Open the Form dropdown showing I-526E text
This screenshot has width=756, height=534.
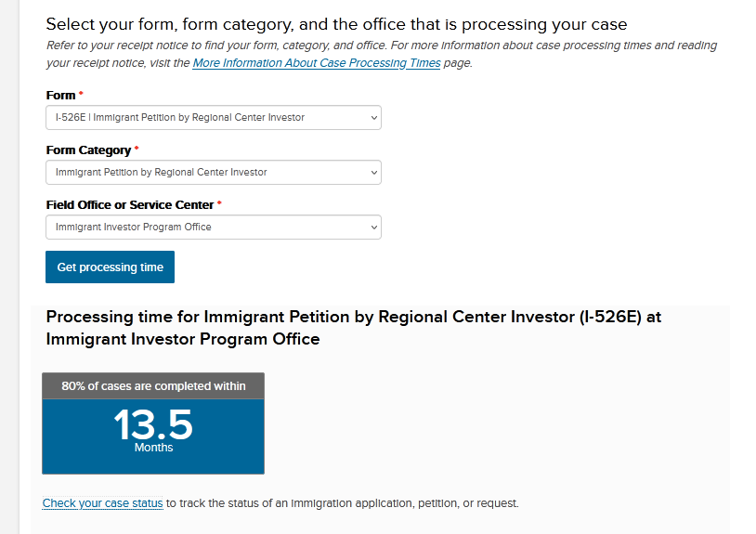(x=180, y=118)
